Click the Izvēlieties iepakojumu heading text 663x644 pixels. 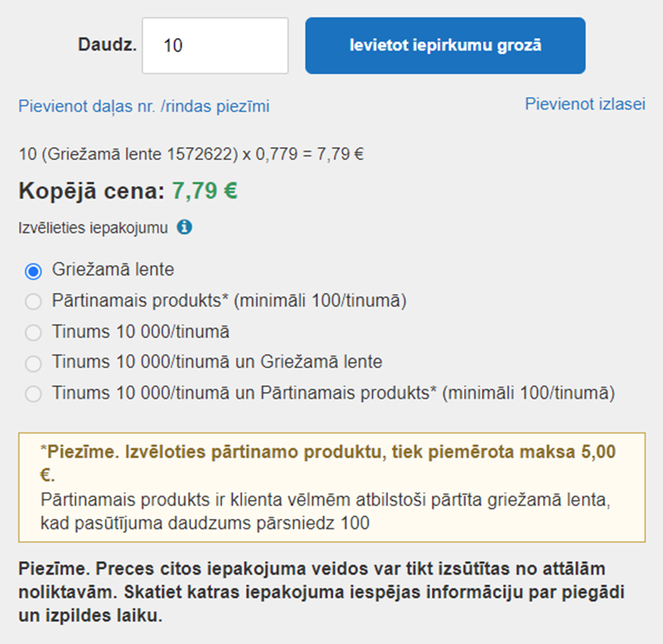(93, 228)
